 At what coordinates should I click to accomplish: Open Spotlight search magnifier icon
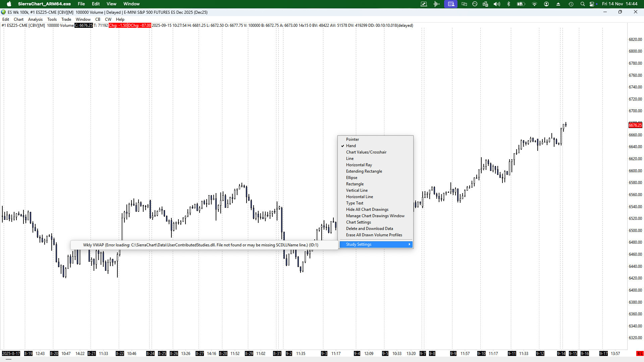[x=583, y=4]
